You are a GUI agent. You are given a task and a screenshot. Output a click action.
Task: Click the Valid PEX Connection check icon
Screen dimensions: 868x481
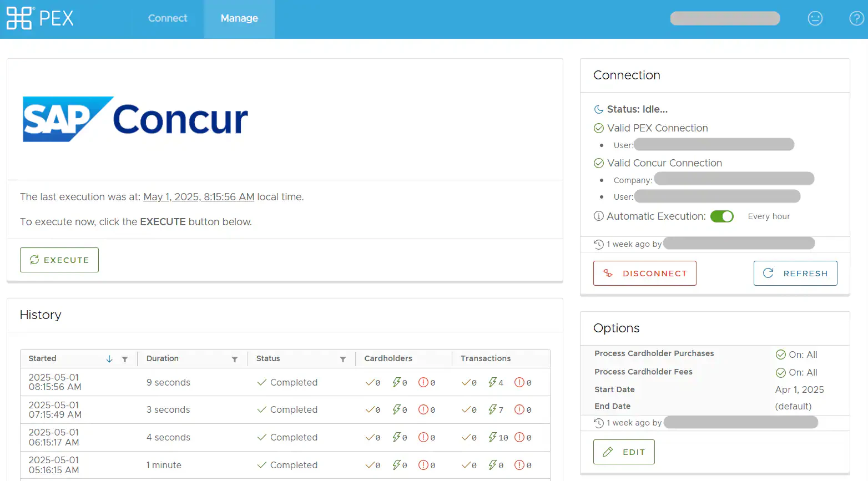(x=599, y=128)
